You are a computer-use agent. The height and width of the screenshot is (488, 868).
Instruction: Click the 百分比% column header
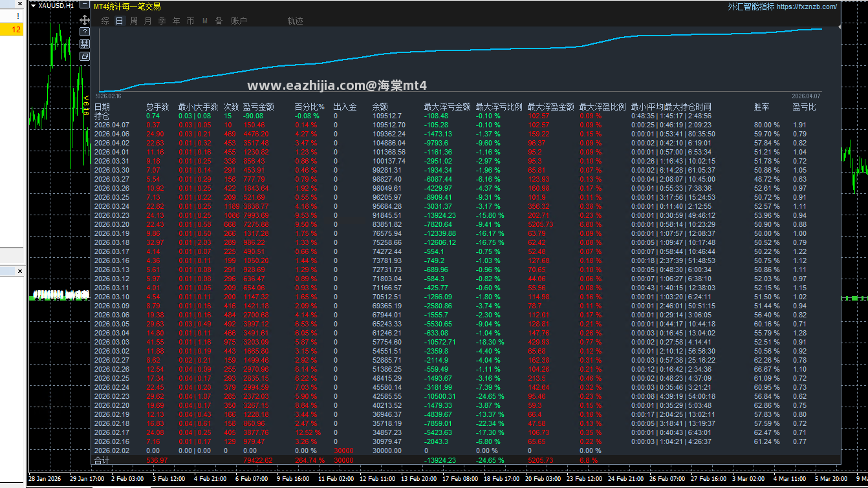(x=310, y=107)
